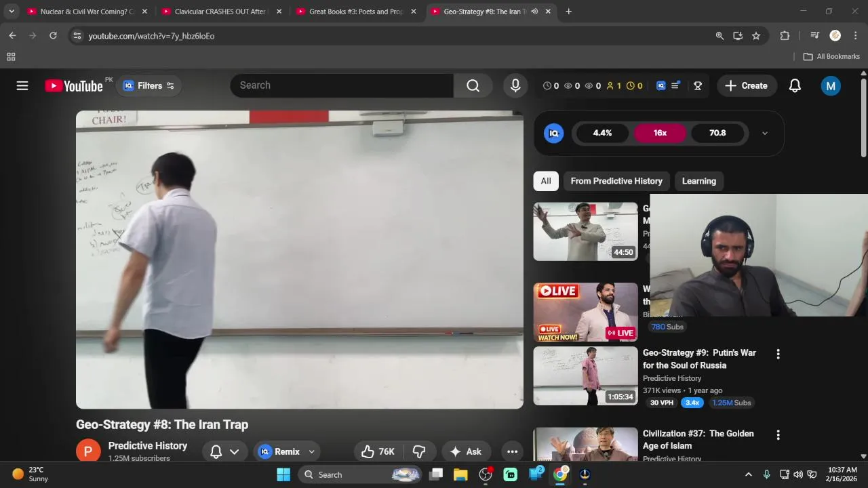Image resolution: width=868 pixels, height=488 pixels.
Task: Open Chrome extensions puzzle icon
Action: (785, 36)
